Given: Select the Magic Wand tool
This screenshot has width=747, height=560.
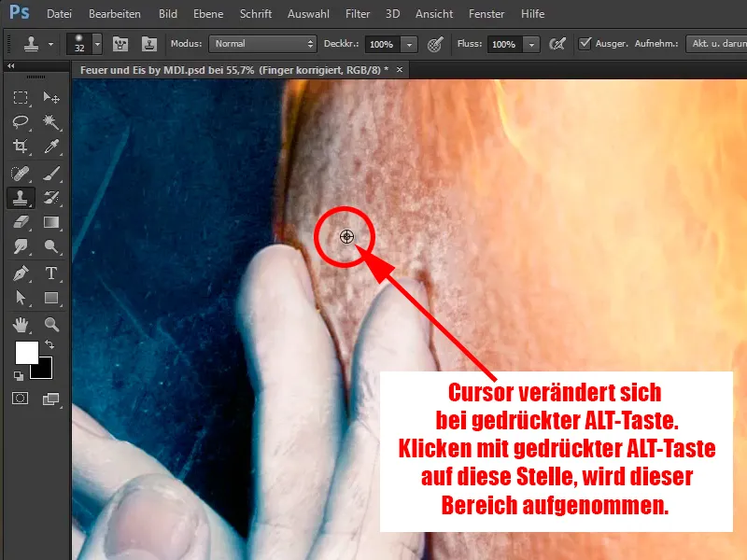Looking at the screenshot, I should tap(51, 122).
